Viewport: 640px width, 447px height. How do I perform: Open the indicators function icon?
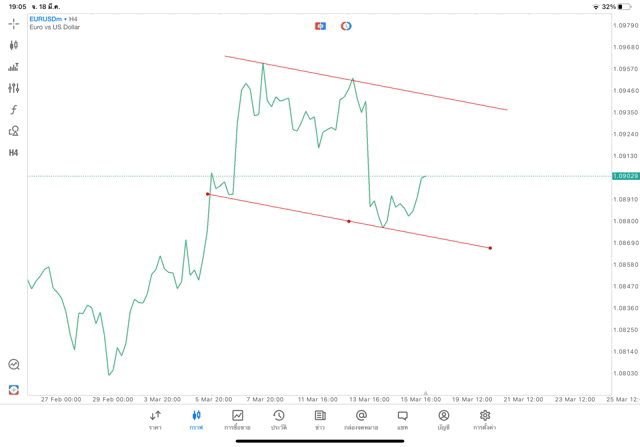[x=14, y=110]
